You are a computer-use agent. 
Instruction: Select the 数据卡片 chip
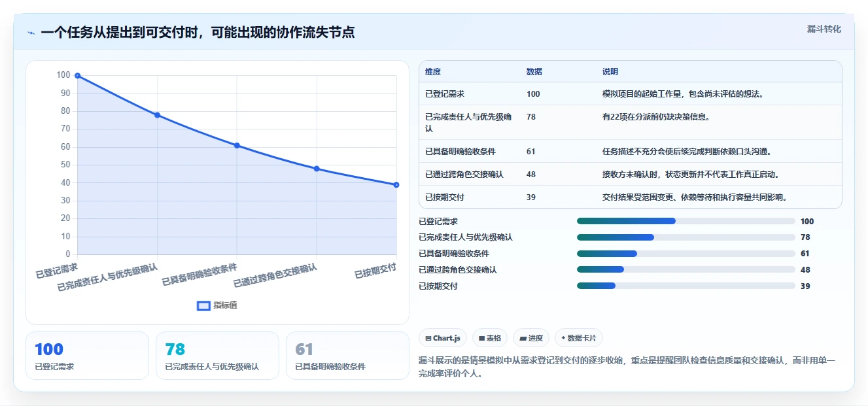(579, 338)
